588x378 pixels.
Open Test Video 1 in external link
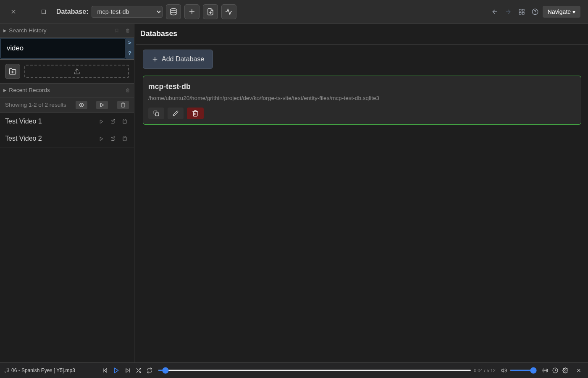click(x=113, y=121)
